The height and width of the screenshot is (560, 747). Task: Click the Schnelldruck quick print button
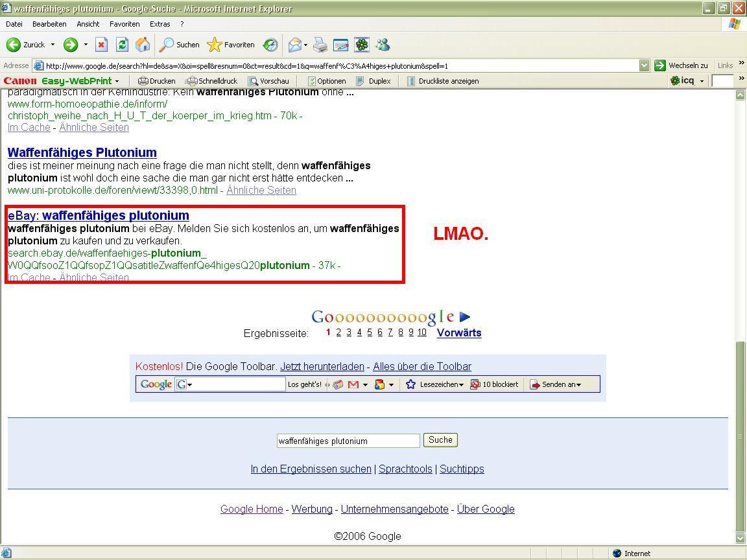point(212,81)
